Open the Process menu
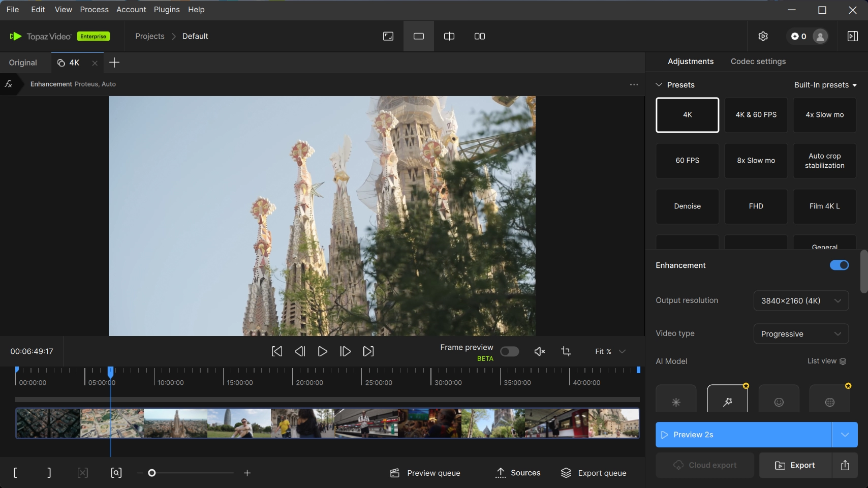Viewport: 868px width, 488px height. click(x=94, y=10)
